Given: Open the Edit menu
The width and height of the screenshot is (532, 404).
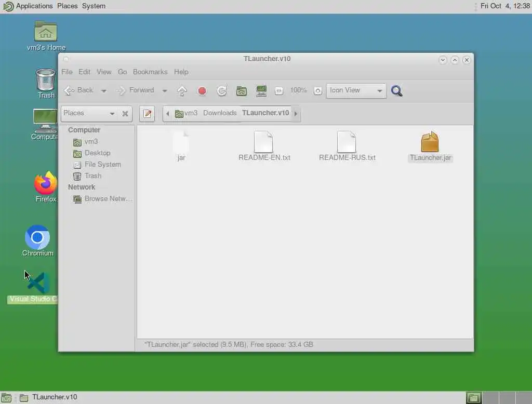Looking at the screenshot, I should tap(85, 72).
